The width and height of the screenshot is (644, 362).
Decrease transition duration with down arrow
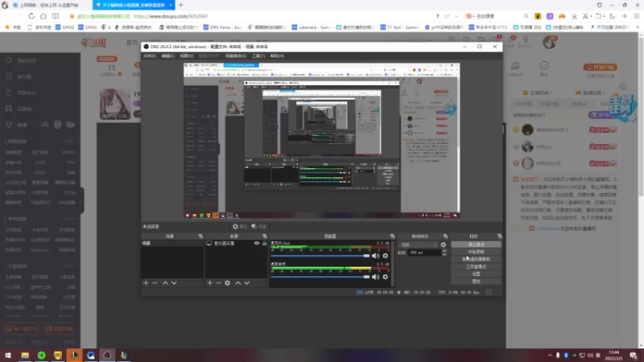444,255
